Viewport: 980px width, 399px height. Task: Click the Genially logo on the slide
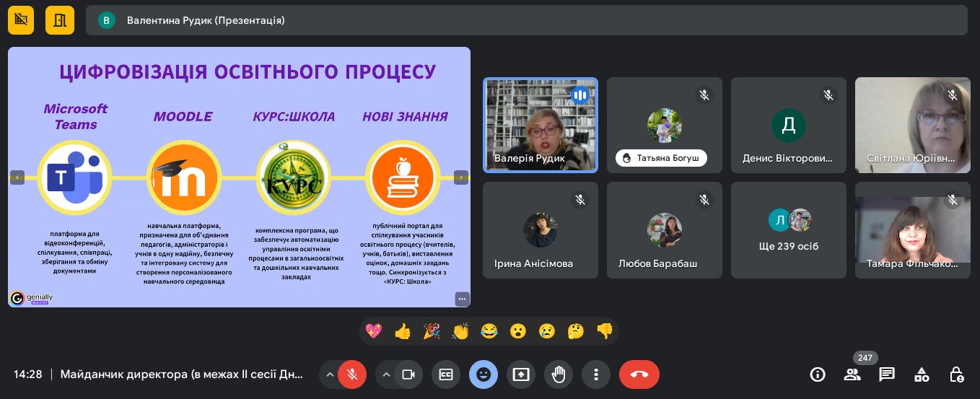click(x=31, y=298)
